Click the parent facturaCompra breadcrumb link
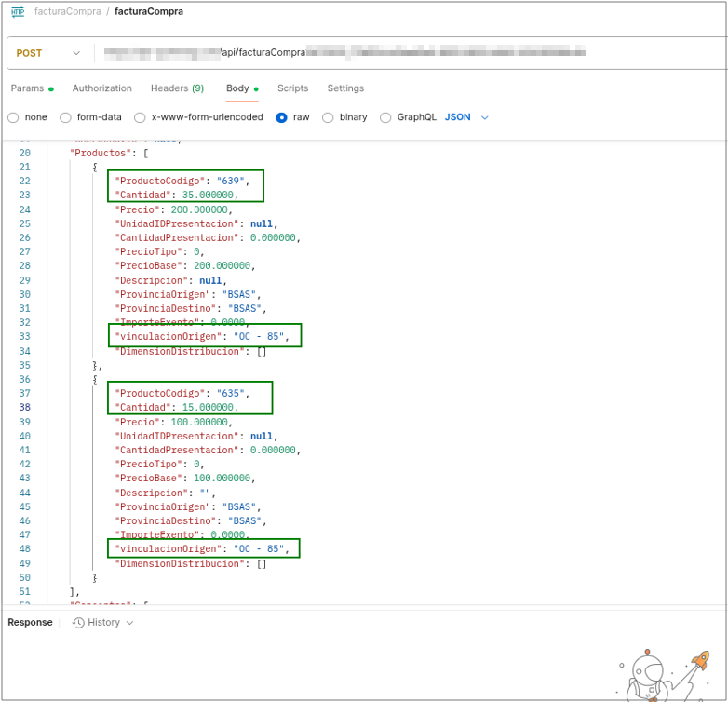This screenshot has width=728, height=702. pyautogui.click(x=66, y=12)
